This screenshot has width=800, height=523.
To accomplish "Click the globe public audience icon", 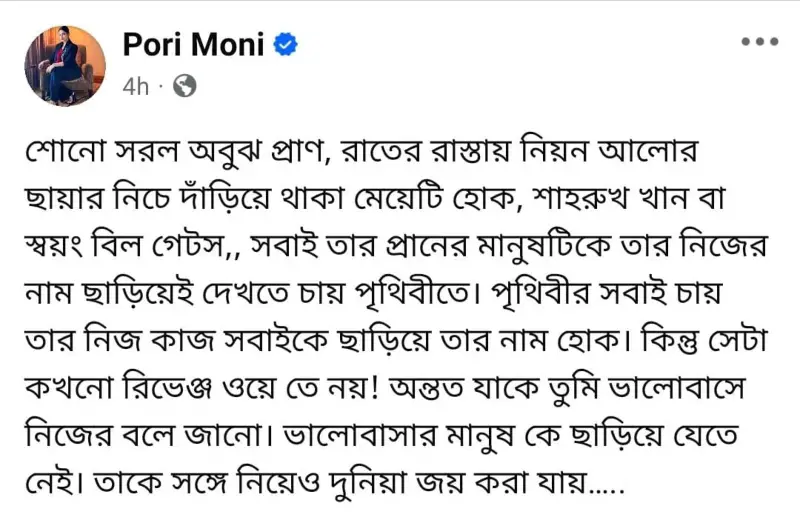I will (x=185, y=86).
